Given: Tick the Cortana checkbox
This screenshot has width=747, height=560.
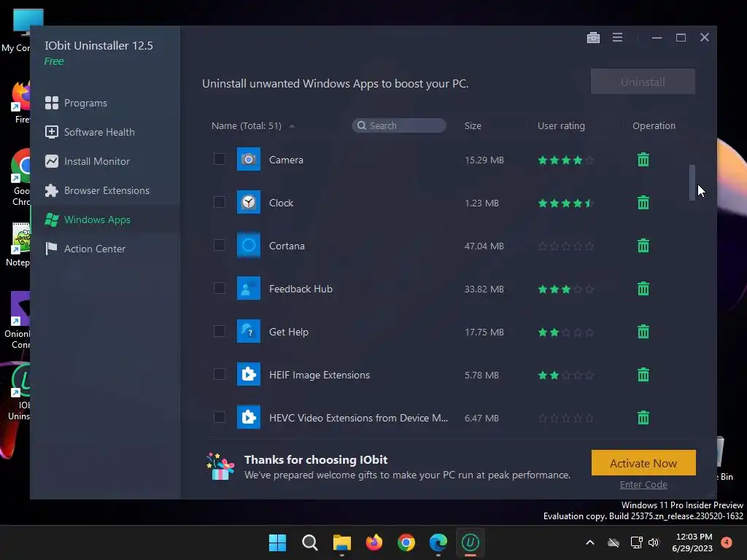Looking at the screenshot, I should 219,245.
